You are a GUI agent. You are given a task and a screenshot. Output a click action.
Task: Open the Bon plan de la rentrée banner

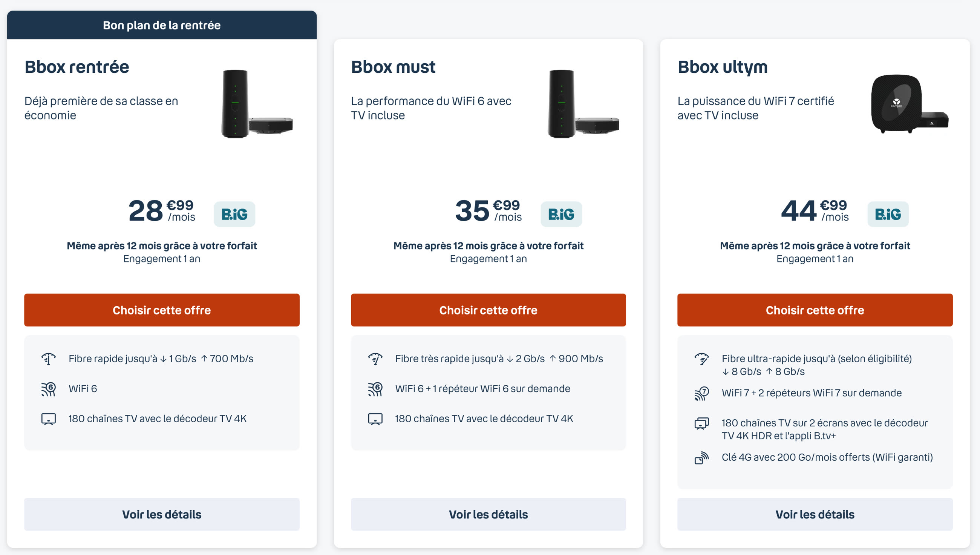(162, 25)
